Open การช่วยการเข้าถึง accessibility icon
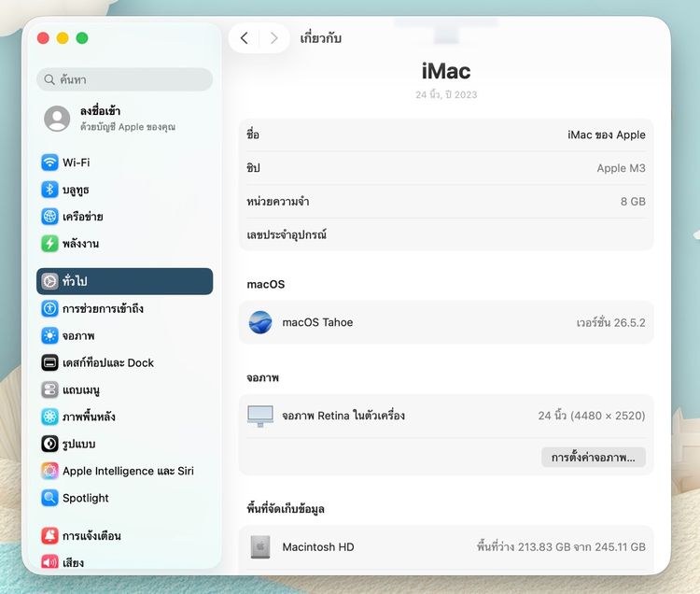 tap(49, 308)
